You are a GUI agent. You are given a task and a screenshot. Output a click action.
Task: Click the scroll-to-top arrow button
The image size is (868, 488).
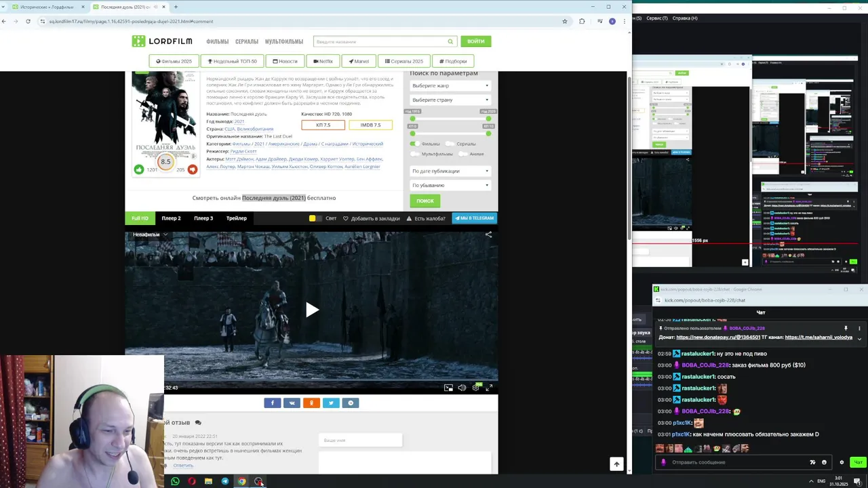click(616, 464)
